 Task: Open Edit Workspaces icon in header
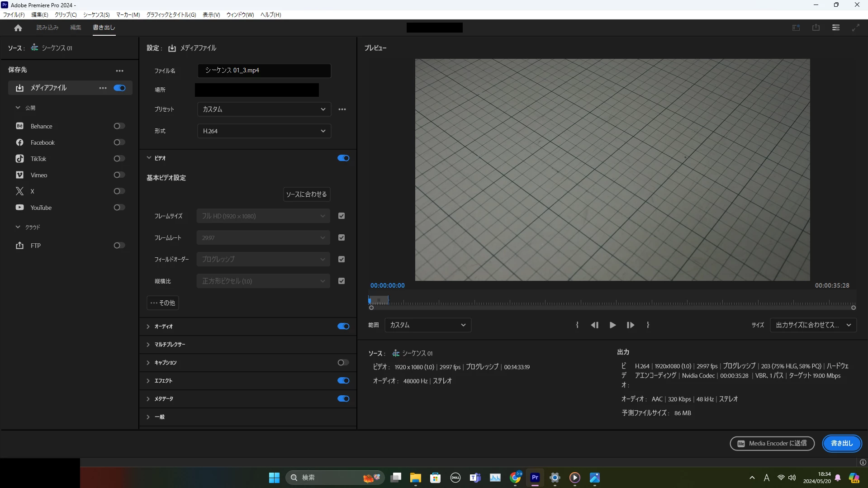coord(796,28)
